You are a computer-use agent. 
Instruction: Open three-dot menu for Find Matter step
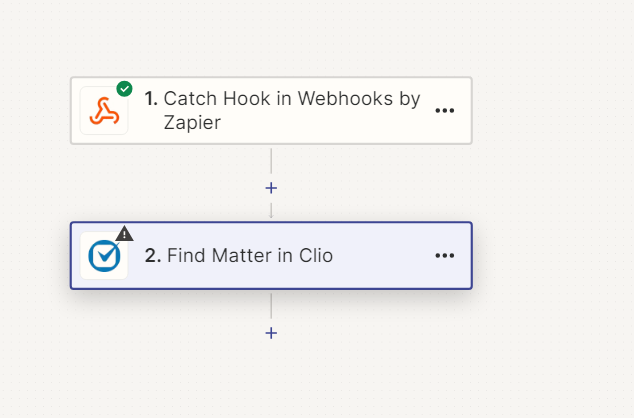click(445, 255)
